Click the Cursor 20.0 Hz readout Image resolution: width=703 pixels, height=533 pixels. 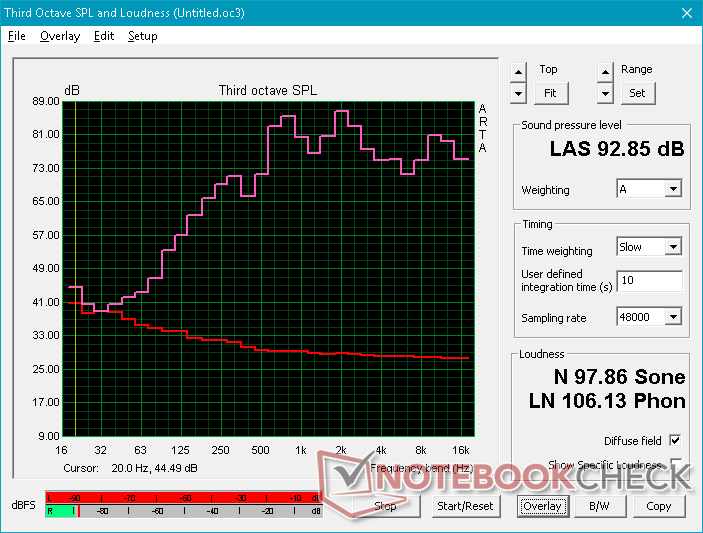tap(130, 468)
